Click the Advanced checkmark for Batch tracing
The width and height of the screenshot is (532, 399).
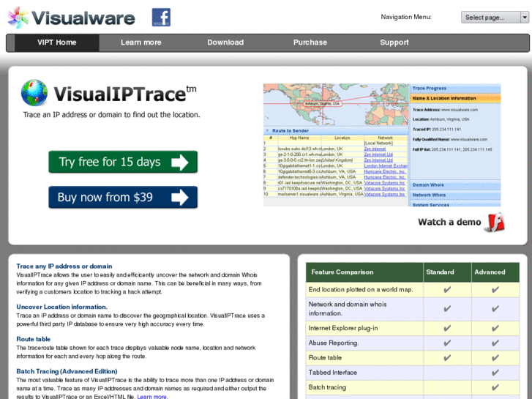495,387
